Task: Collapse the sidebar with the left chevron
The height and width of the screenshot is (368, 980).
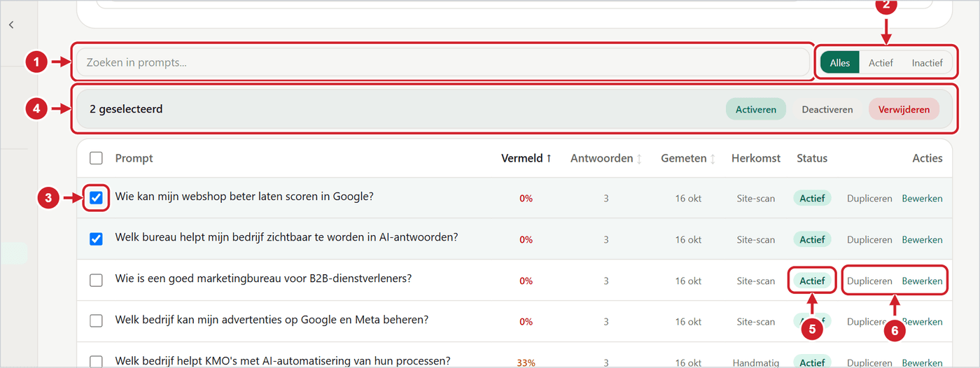Action: coord(11,24)
